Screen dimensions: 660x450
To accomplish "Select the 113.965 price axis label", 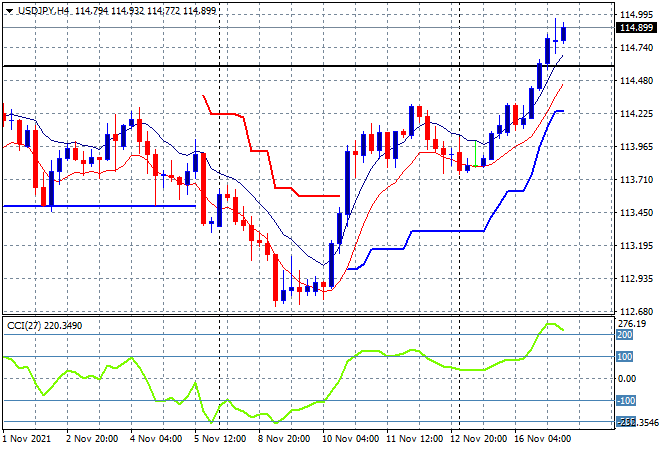I will click(x=636, y=146).
